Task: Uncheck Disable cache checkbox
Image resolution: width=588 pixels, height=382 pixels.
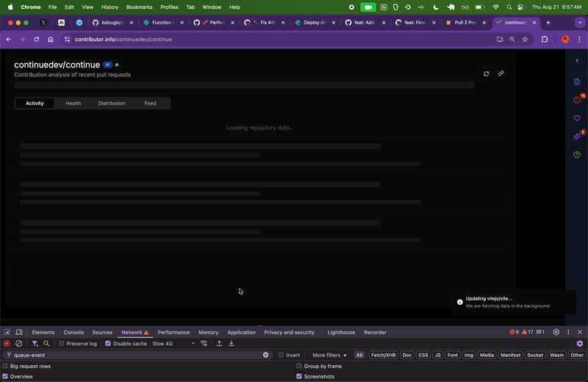Action: [108, 343]
